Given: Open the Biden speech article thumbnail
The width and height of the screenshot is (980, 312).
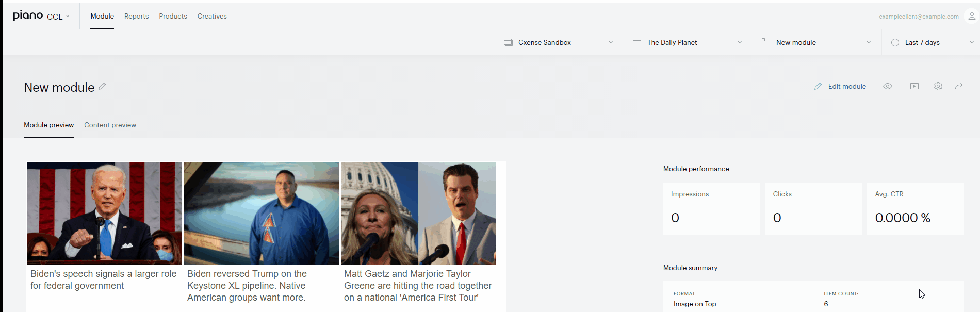Looking at the screenshot, I should pos(105,214).
